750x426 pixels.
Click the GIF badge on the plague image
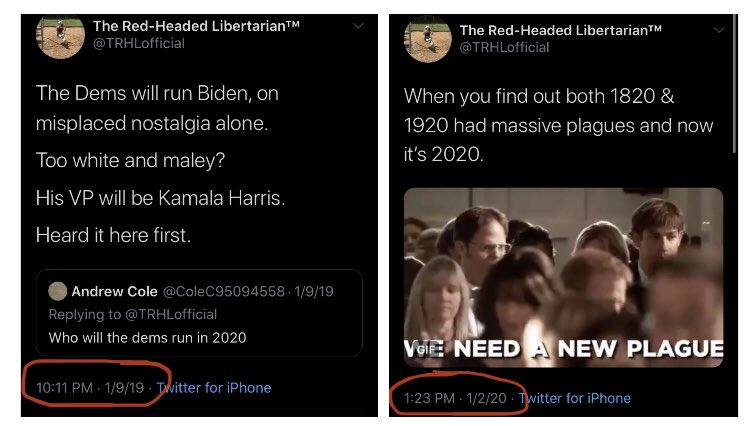[x=426, y=350]
